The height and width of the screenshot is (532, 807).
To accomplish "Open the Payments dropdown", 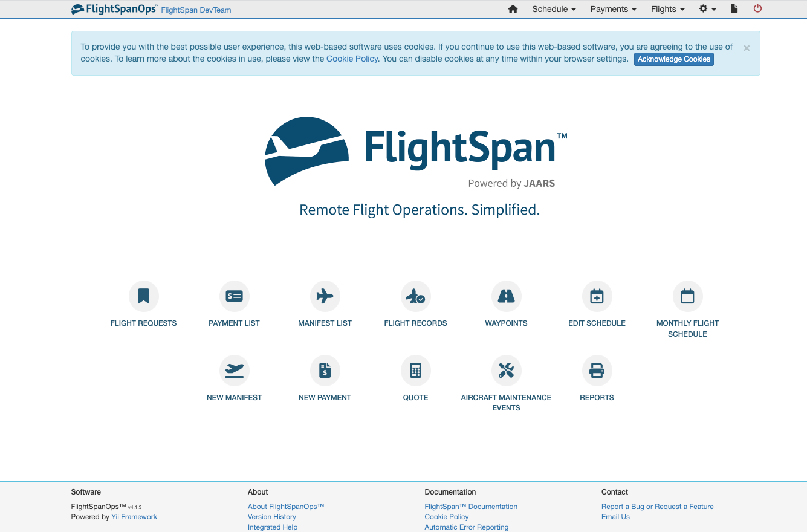I will (612, 9).
